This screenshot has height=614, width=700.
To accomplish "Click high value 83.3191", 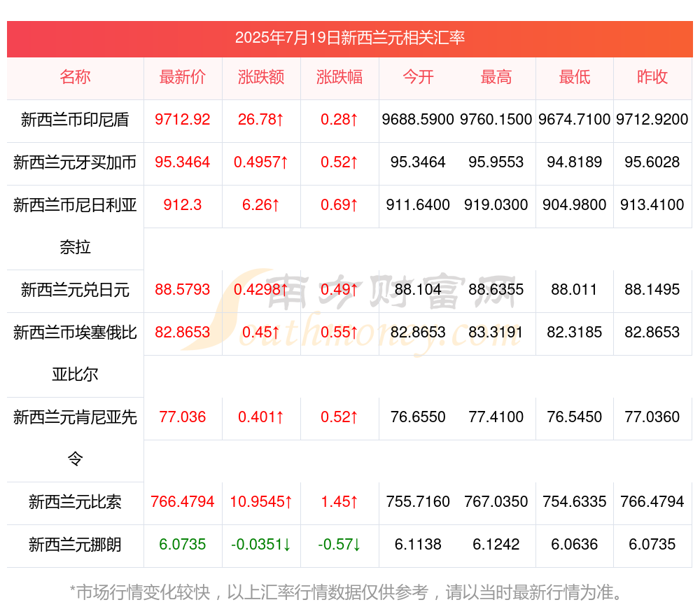I will tap(496, 333).
